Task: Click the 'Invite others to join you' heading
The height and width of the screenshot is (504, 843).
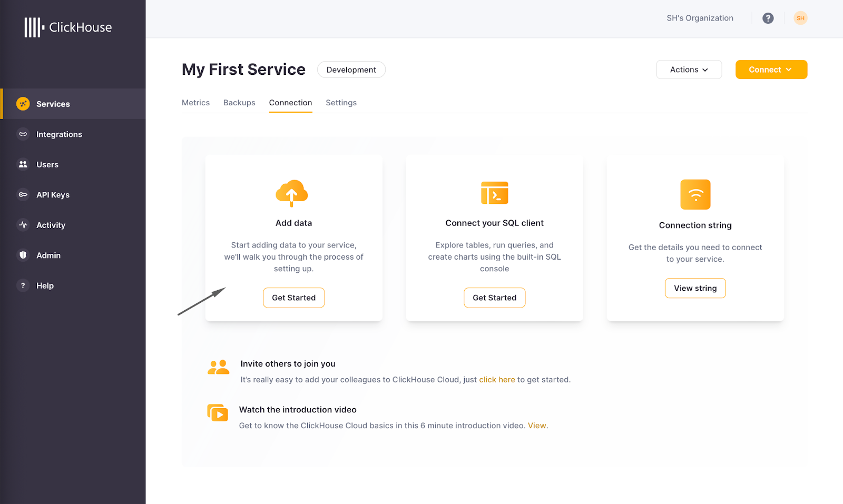Action: [288, 364]
